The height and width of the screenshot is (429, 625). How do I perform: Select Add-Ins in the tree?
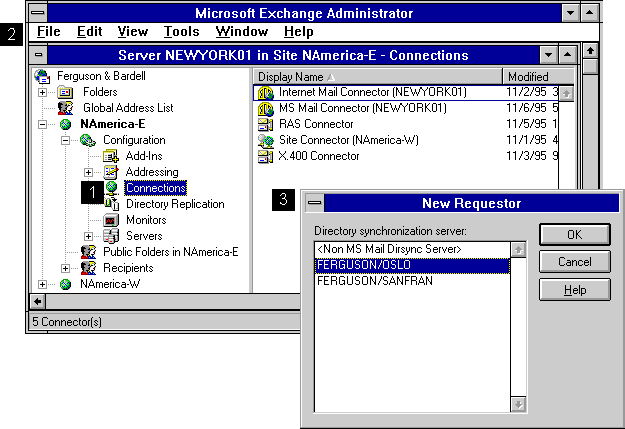tap(144, 156)
